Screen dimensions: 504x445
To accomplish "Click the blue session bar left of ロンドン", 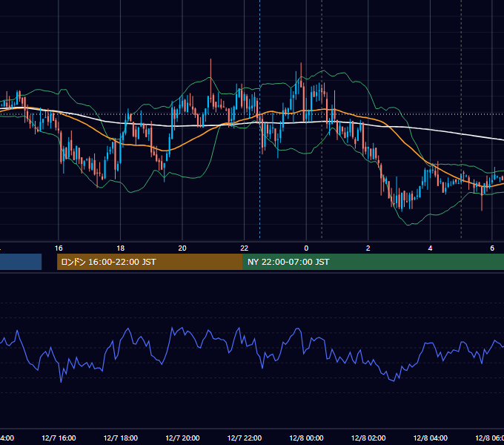I will tap(21, 262).
